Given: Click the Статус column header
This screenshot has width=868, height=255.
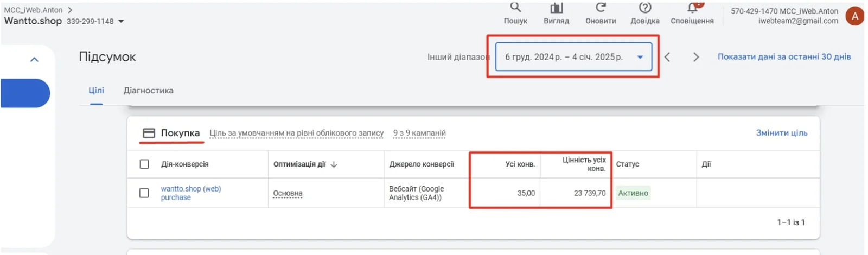Looking at the screenshot, I should 628,164.
